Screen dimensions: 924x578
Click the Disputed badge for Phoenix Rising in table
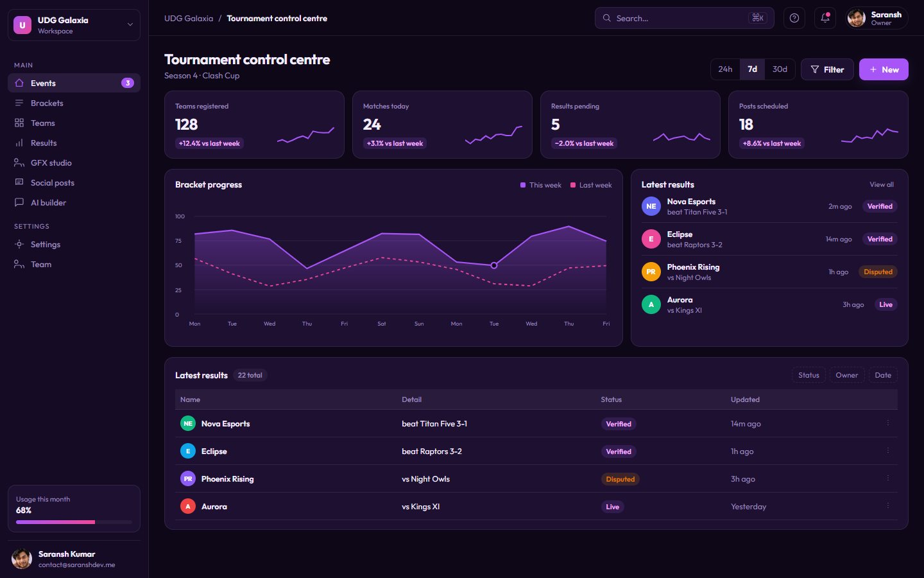pyautogui.click(x=620, y=479)
